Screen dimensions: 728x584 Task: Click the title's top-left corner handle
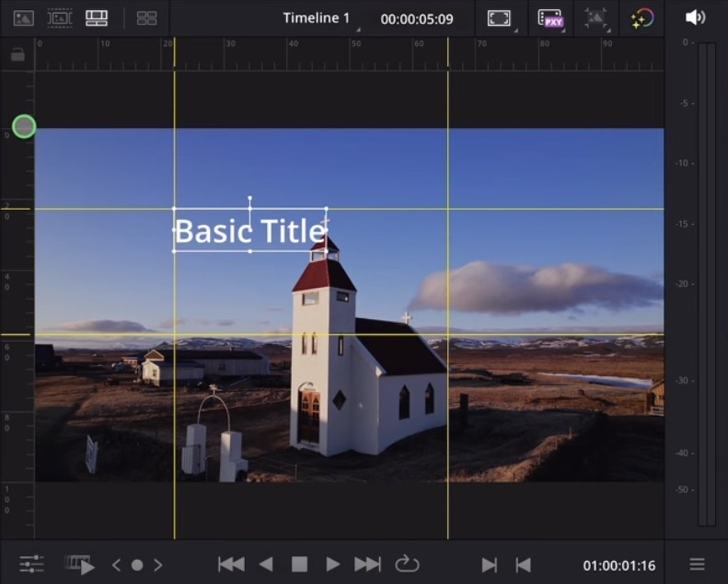(174, 209)
